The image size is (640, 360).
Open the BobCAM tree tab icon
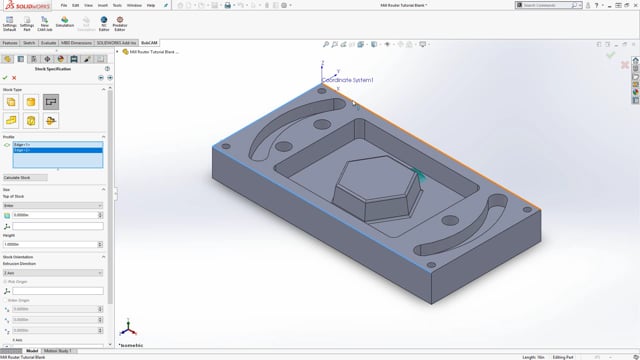[74, 59]
